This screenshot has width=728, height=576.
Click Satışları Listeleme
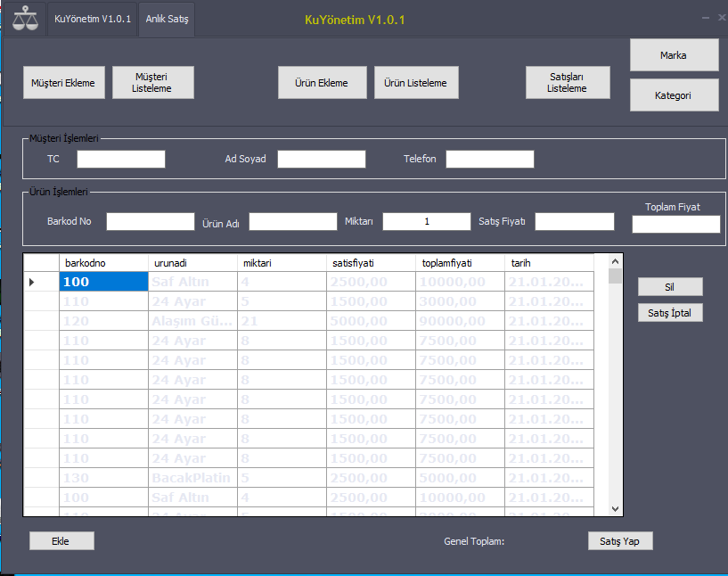point(567,81)
